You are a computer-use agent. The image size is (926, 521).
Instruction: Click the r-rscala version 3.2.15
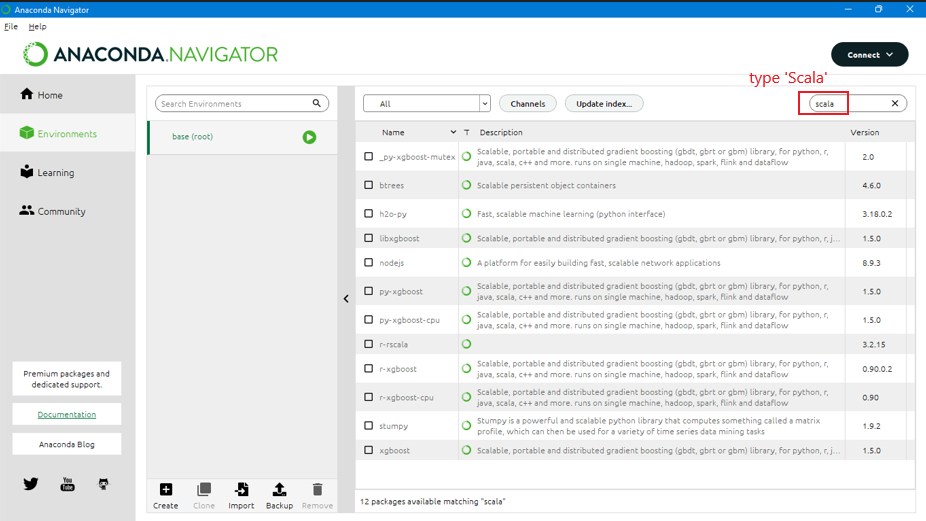coord(873,344)
